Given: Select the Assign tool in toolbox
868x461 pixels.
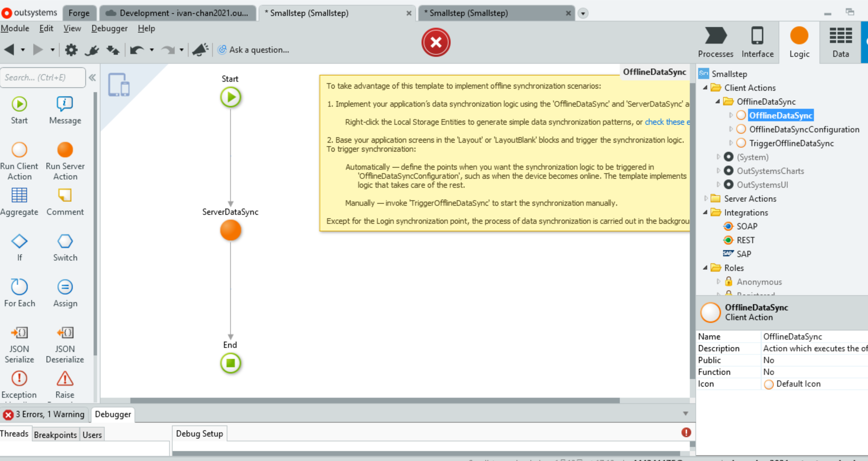Looking at the screenshot, I should (65, 293).
